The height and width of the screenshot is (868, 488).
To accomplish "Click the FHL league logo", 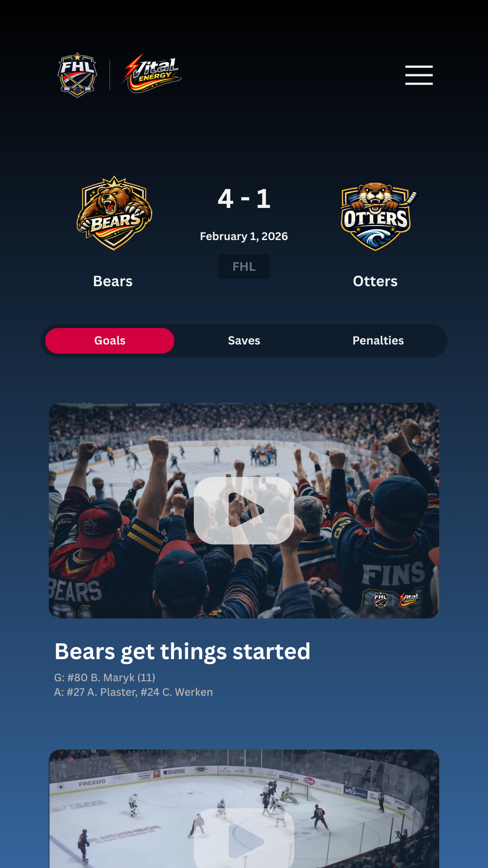I will pos(77,75).
